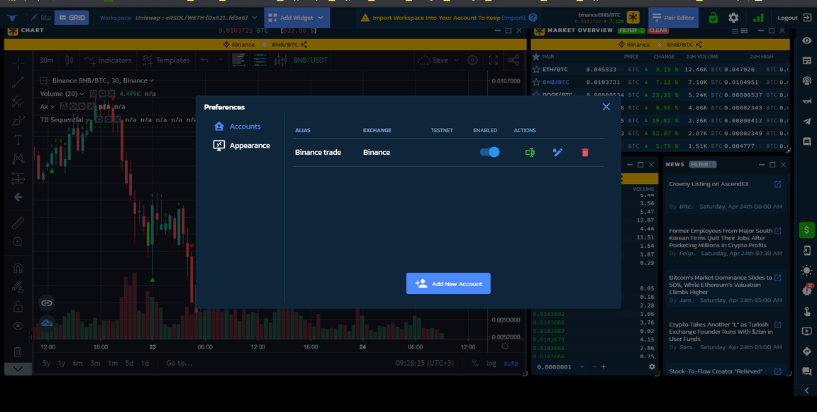Open settings gear in the top bar
The width and height of the screenshot is (817, 412).
pos(733,18)
